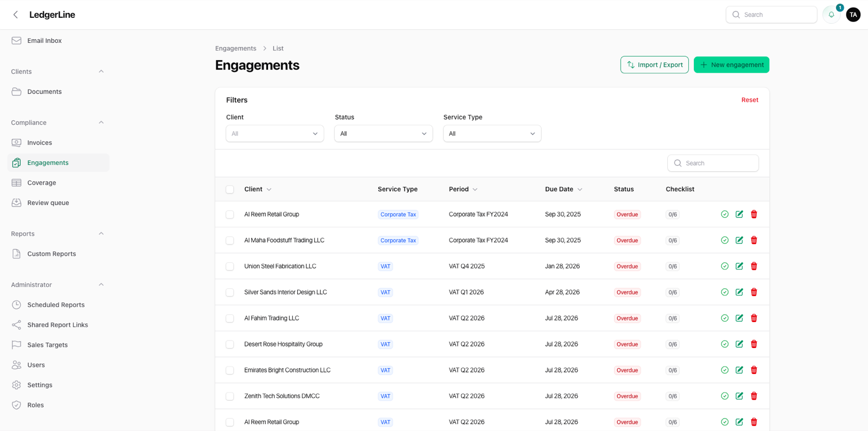
Task: Mark Al Maha Foodstuff Trading LLC complete
Action: coord(725,240)
